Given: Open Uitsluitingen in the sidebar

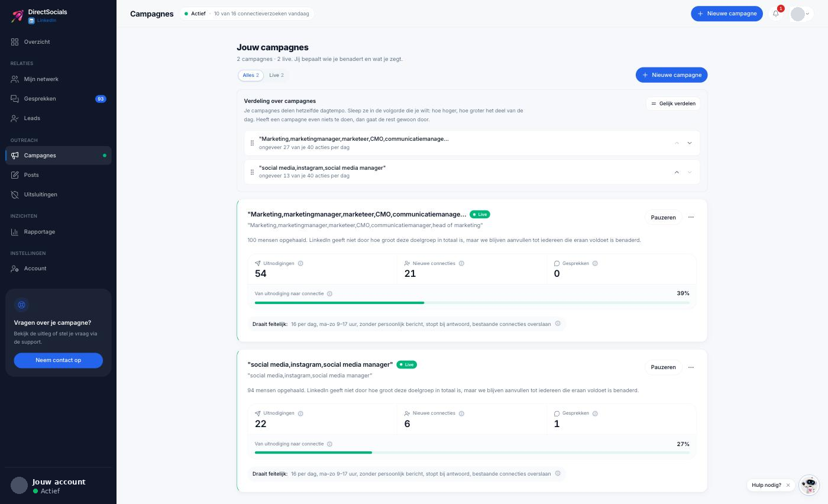Looking at the screenshot, I should (58, 195).
